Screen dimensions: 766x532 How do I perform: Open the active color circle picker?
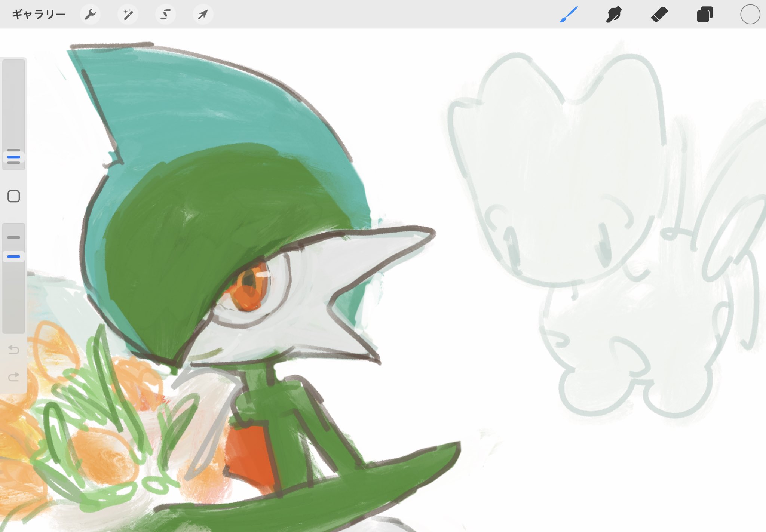tap(750, 15)
